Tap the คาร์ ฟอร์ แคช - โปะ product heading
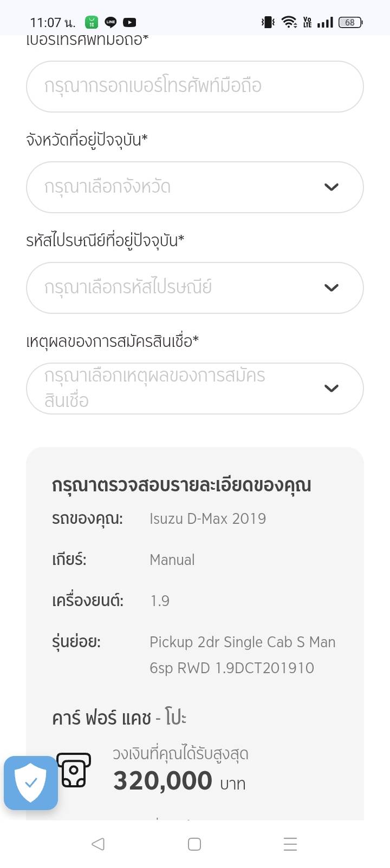The image size is (390, 868). 119,718
